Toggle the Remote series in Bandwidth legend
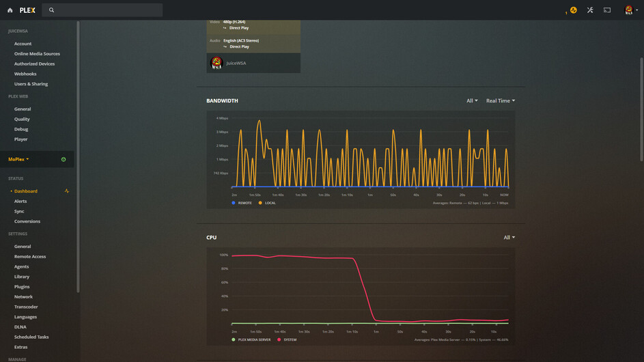This screenshot has width=644, height=362. 242,203
